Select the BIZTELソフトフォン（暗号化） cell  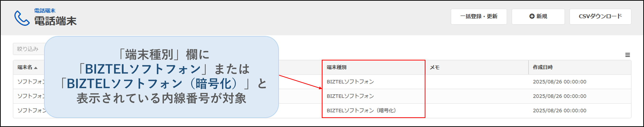click(x=361, y=110)
